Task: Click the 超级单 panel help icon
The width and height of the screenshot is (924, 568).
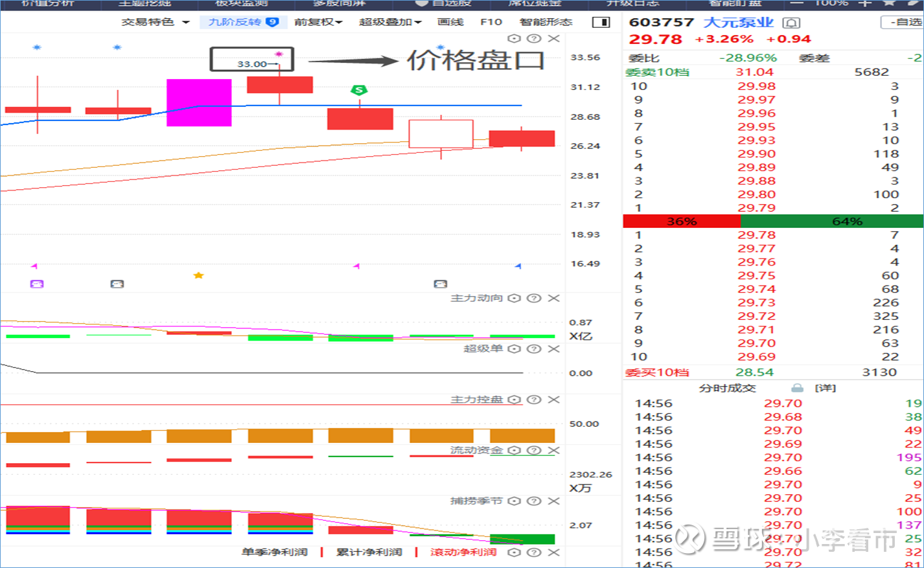Action: click(533, 348)
